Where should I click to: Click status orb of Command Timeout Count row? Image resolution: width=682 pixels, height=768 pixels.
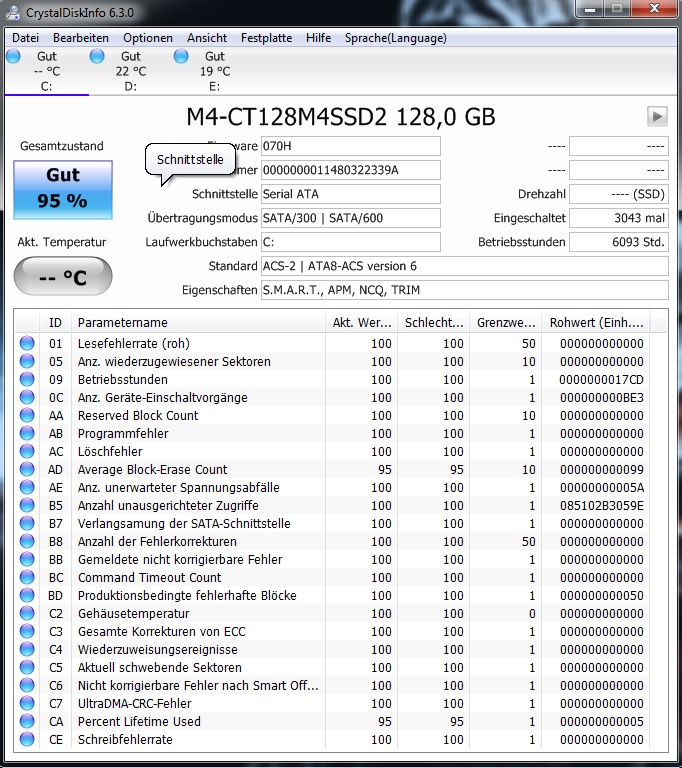[27, 577]
